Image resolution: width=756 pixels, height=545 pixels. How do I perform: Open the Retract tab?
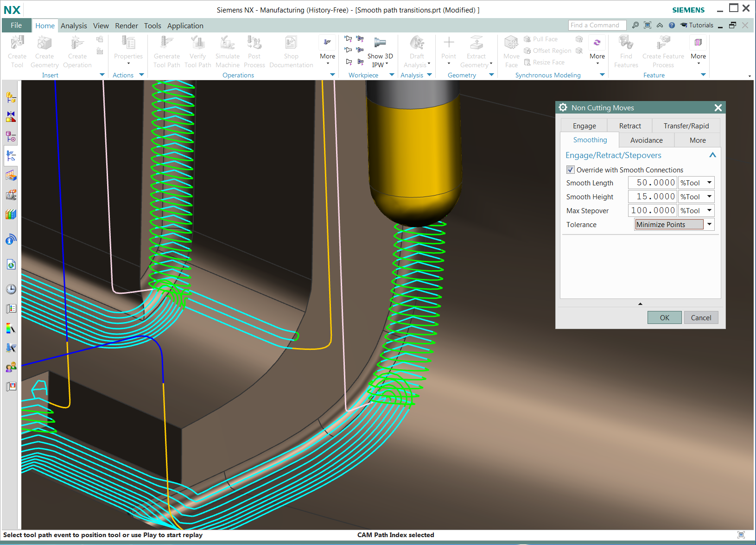point(630,126)
